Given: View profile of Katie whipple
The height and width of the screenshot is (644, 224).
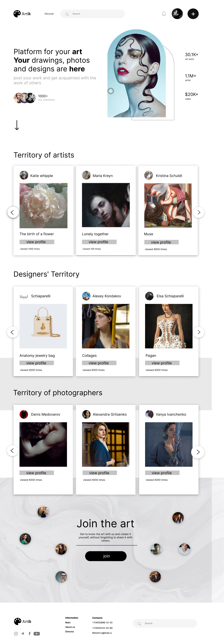Looking at the screenshot, I should tap(37, 242).
